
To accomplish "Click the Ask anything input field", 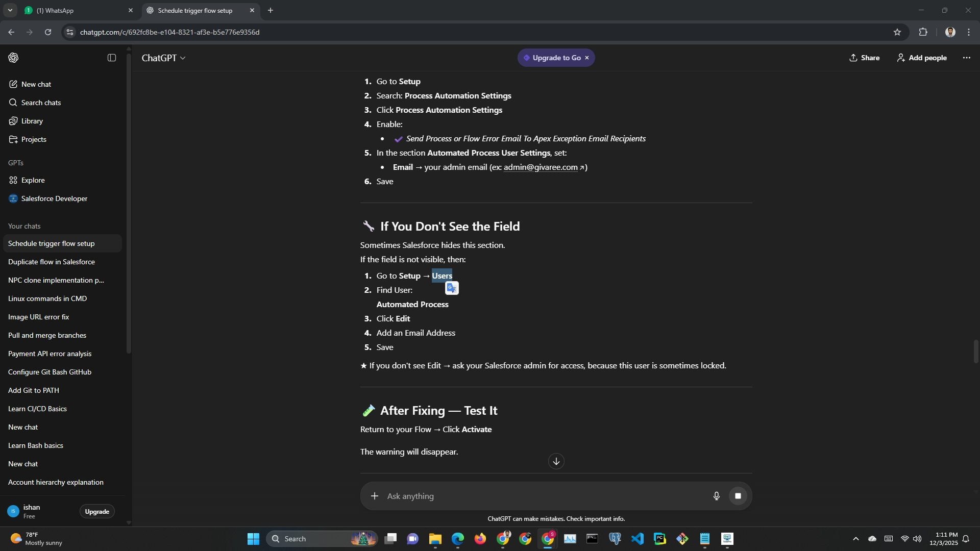I will click(541, 496).
